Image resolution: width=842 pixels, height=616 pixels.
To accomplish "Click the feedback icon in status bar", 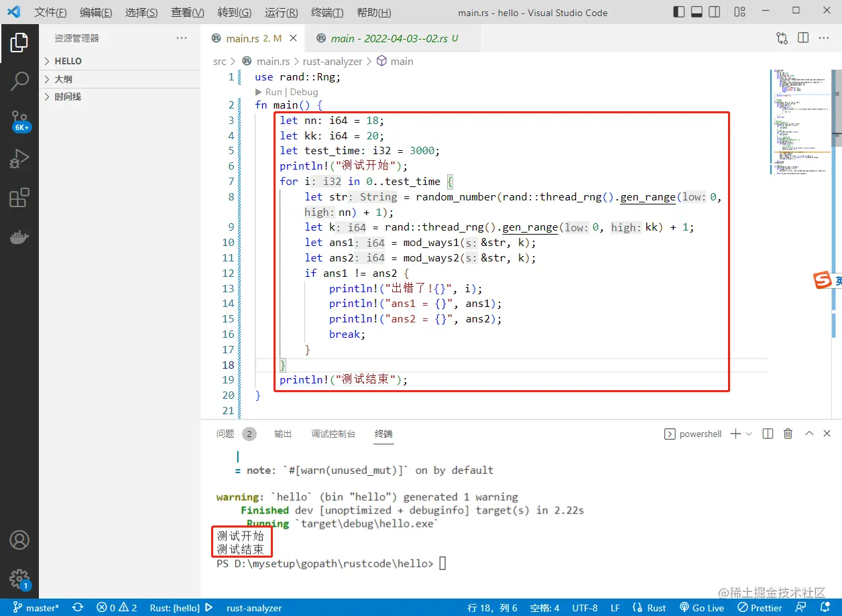I will click(x=799, y=608).
